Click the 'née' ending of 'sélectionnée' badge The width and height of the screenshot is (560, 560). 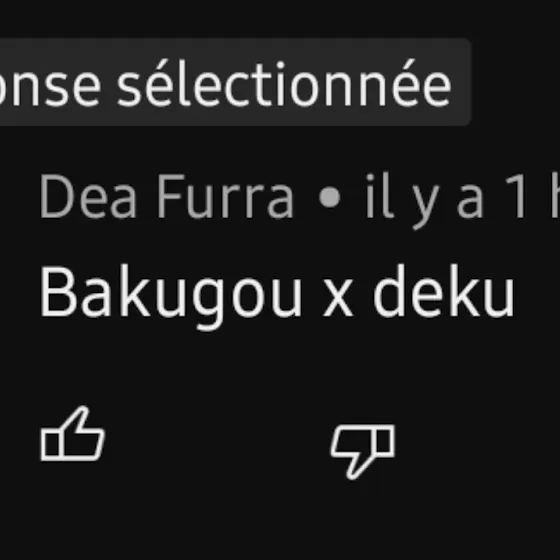pos(406,83)
